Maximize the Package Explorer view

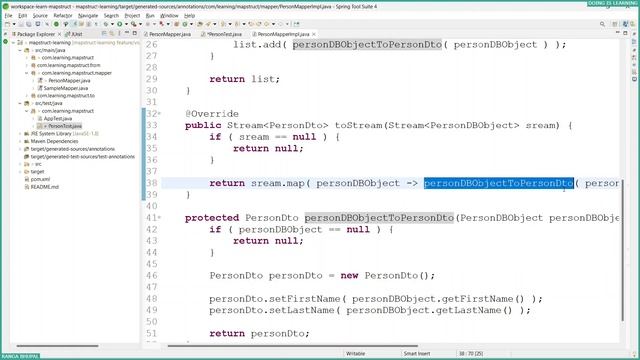(135, 33)
